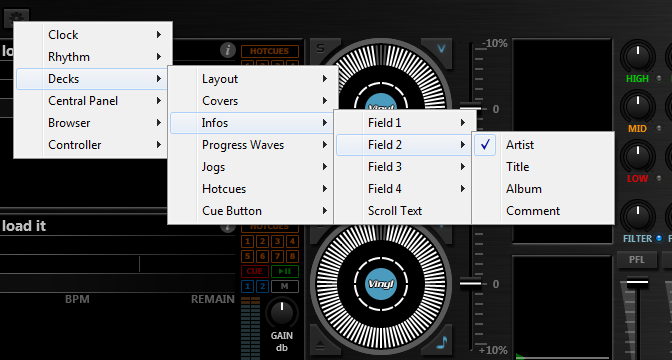
Task: Expand the Layout submenu under Decks
Action: (x=252, y=79)
